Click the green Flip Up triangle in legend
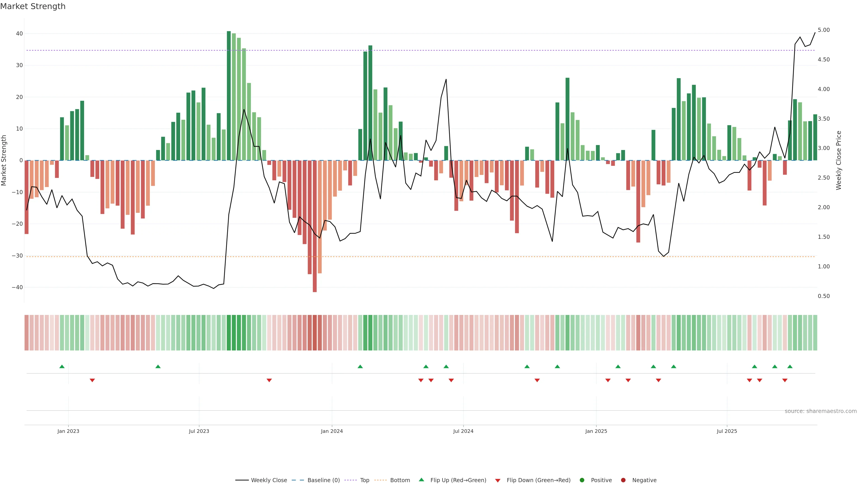This screenshot has height=488, width=868. click(421, 480)
